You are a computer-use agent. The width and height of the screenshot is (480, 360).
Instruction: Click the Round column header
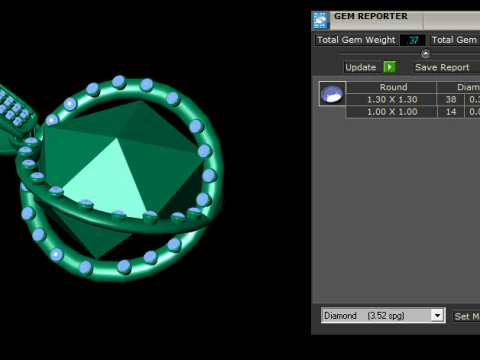[x=392, y=87]
